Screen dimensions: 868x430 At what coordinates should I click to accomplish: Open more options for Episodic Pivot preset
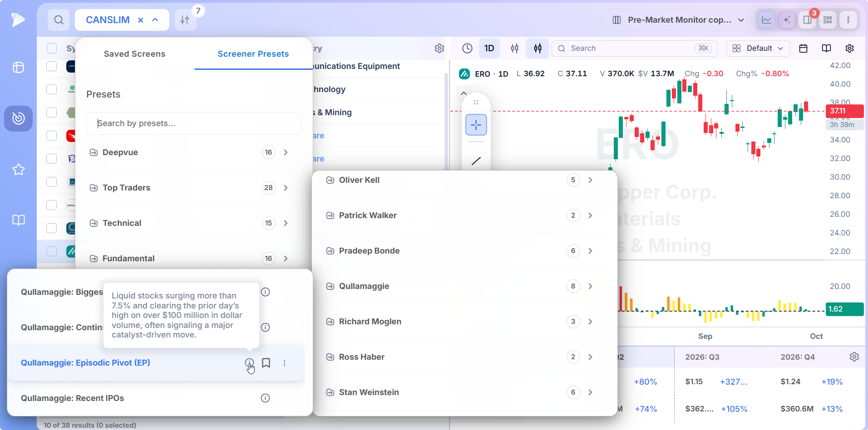(284, 363)
